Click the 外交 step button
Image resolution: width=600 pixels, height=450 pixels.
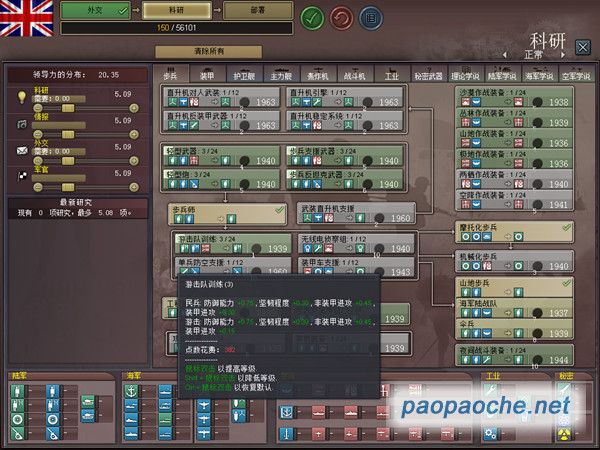pyautogui.click(x=96, y=10)
